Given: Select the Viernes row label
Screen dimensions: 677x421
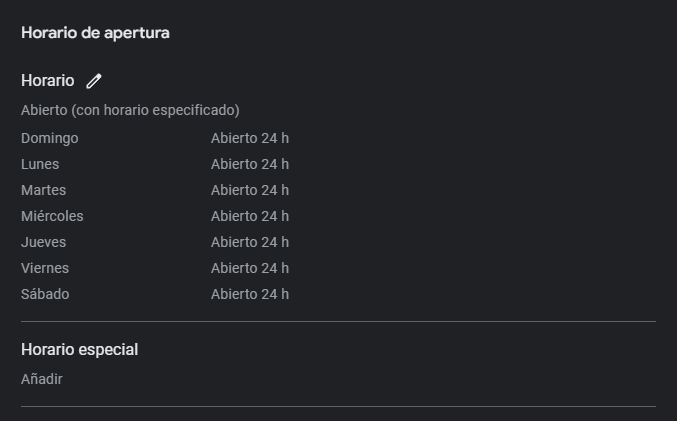Looking at the screenshot, I should pyautogui.click(x=45, y=268).
